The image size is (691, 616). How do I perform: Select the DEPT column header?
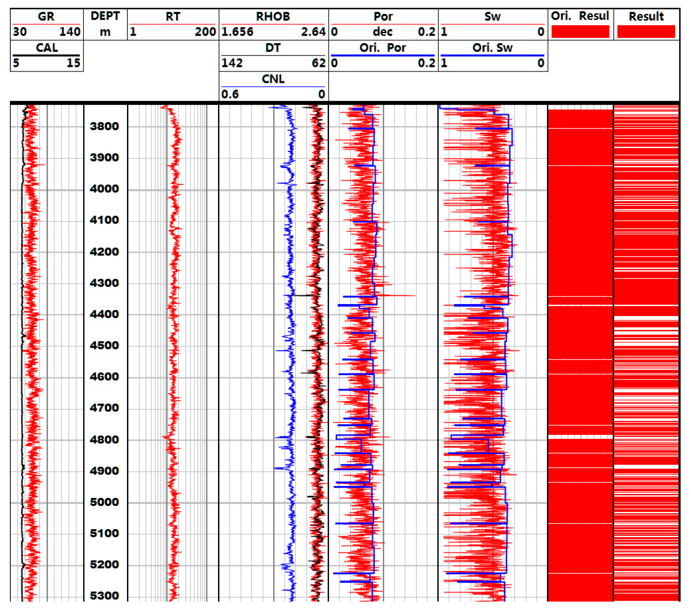105,16
